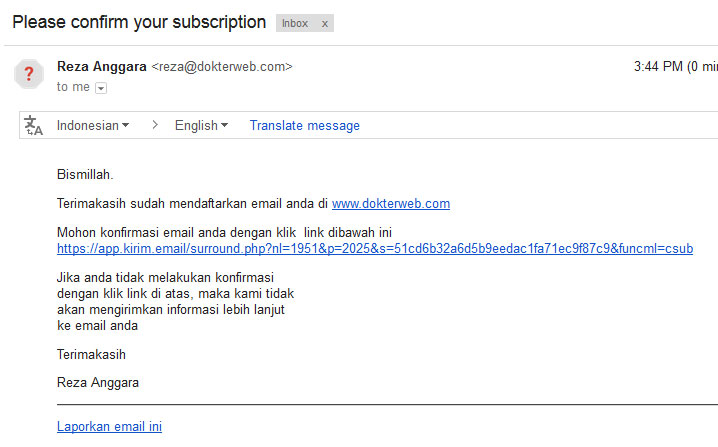Click the reza@dokterweb.com email address
This screenshot has height=447, width=718.
(221, 67)
